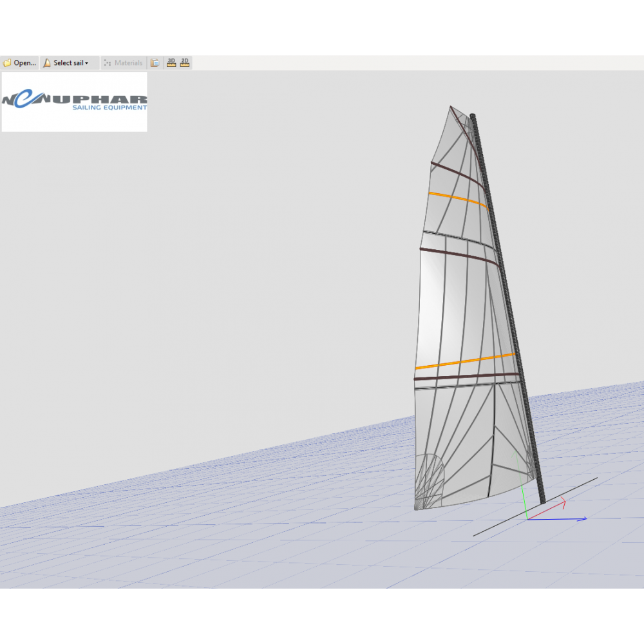This screenshot has height=644, width=644.
Task: Switch to the 2D ruler view
Action: click(185, 63)
